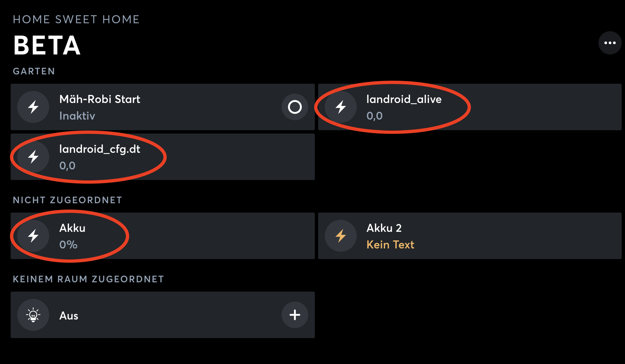
Task: Click the orange Akku 2 lightning icon
Action: coord(341,236)
